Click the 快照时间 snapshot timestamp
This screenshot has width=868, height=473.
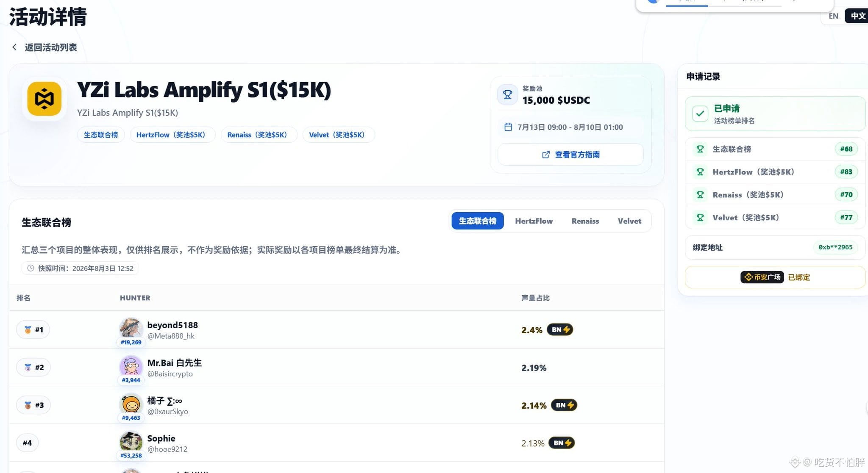(80, 268)
